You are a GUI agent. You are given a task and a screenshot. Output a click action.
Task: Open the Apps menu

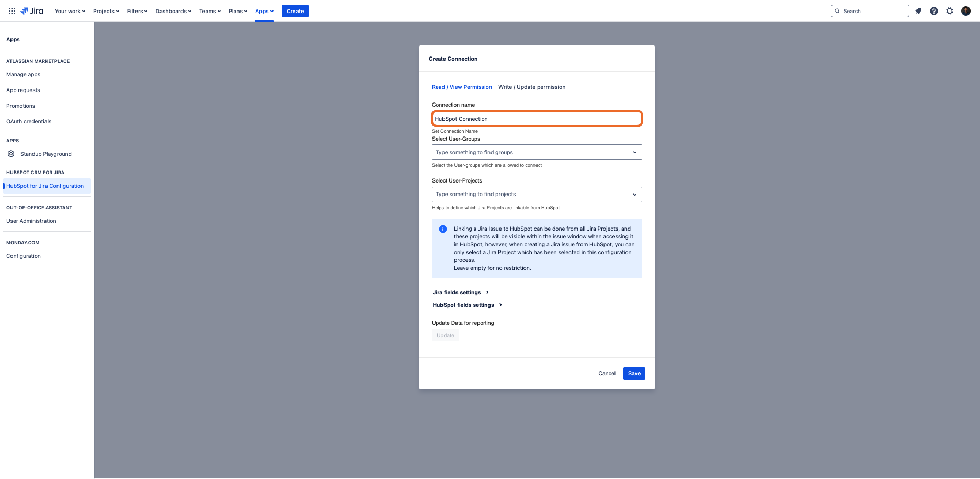point(264,11)
